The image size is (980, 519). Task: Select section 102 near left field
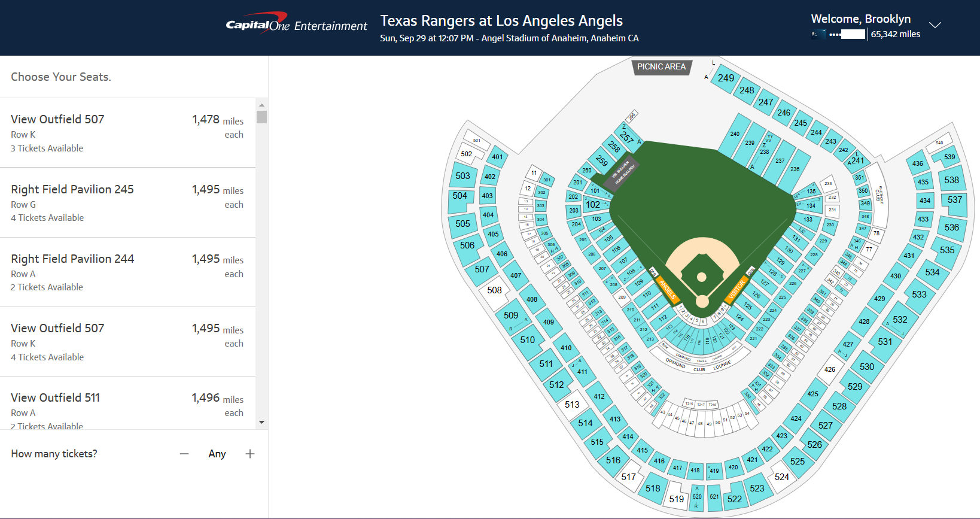click(x=593, y=205)
